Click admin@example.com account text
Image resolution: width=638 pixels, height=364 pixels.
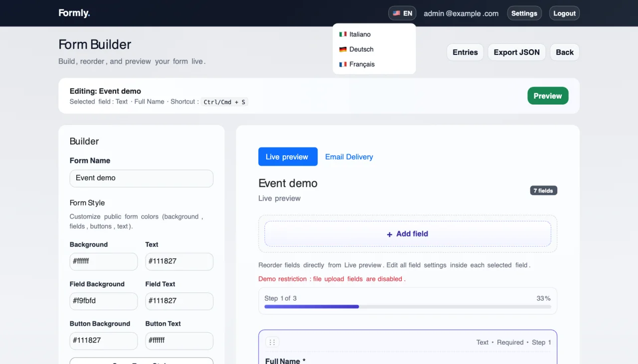pyautogui.click(x=461, y=13)
